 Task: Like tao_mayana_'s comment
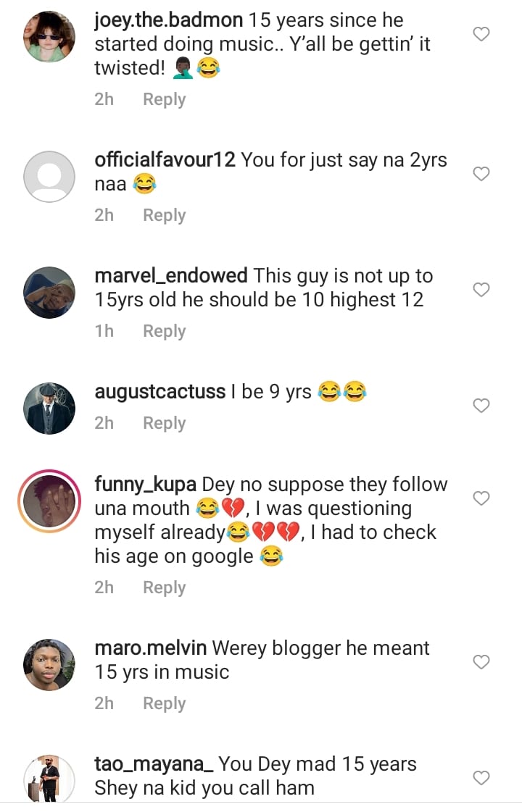(x=481, y=778)
